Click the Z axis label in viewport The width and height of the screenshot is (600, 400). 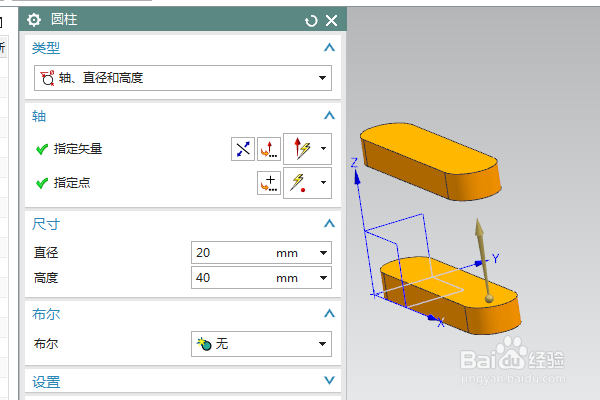pyautogui.click(x=355, y=163)
